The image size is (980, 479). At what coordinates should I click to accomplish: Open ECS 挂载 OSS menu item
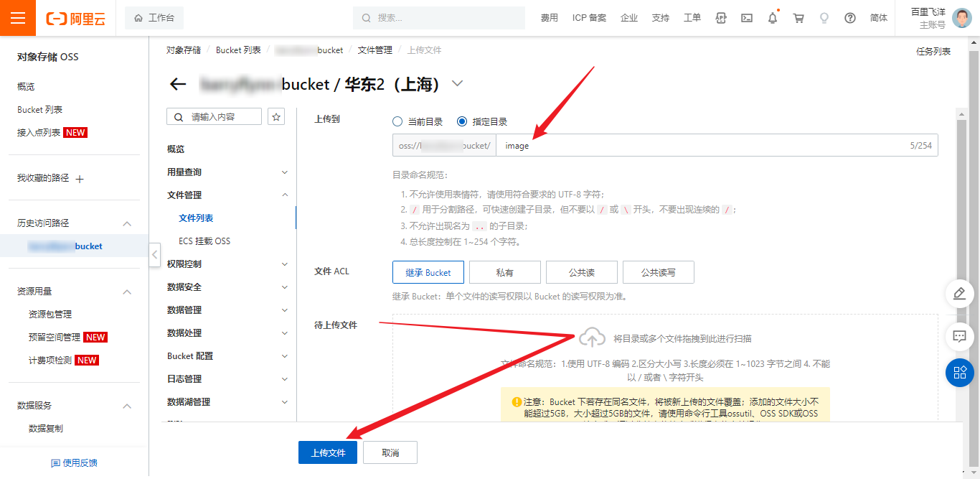click(204, 241)
